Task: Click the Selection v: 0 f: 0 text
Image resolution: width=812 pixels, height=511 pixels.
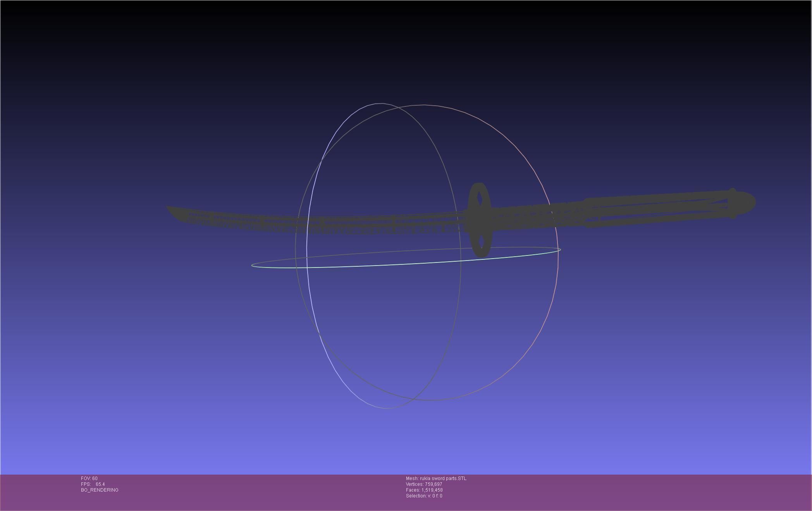Action: pyautogui.click(x=424, y=496)
